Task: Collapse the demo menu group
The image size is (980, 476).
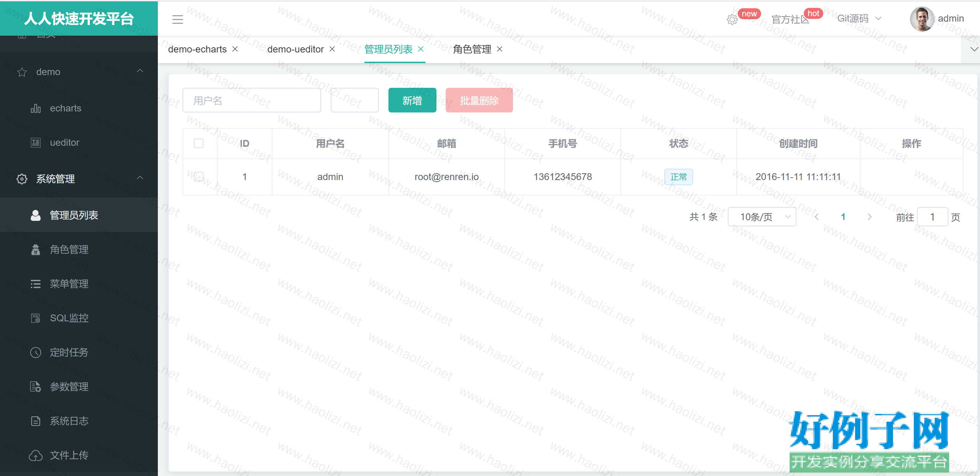Action: pyautogui.click(x=140, y=71)
